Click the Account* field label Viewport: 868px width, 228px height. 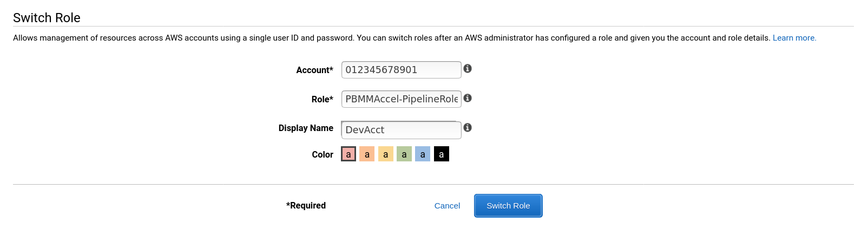314,70
